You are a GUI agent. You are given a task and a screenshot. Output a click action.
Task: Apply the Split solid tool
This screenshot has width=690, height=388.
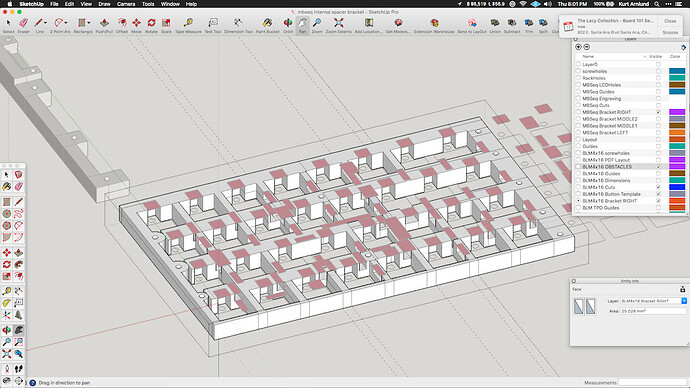[x=543, y=26]
